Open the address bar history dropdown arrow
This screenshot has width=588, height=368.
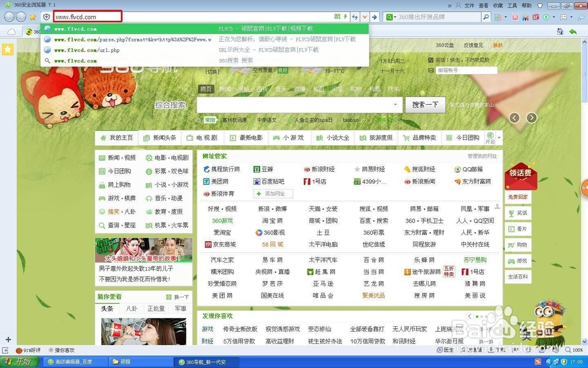[365, 17]
